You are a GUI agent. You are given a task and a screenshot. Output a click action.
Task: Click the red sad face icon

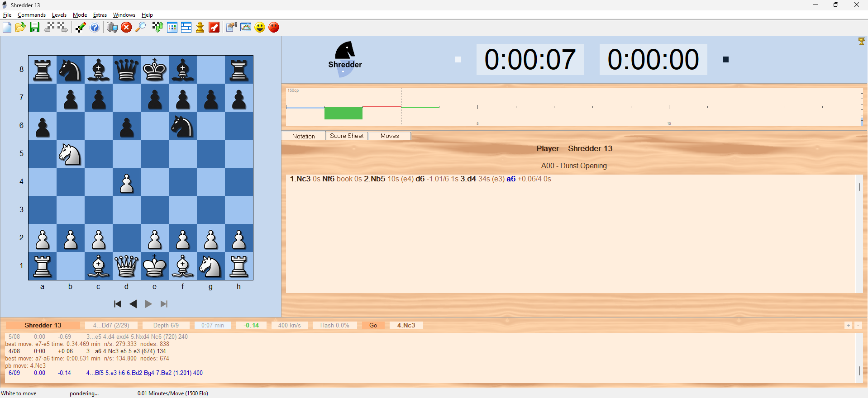pyautogui.click(x=274, y=28)
